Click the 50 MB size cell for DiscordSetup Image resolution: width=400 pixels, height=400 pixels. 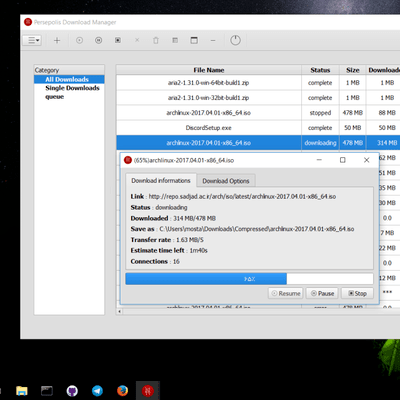click(x=353, y=128)
